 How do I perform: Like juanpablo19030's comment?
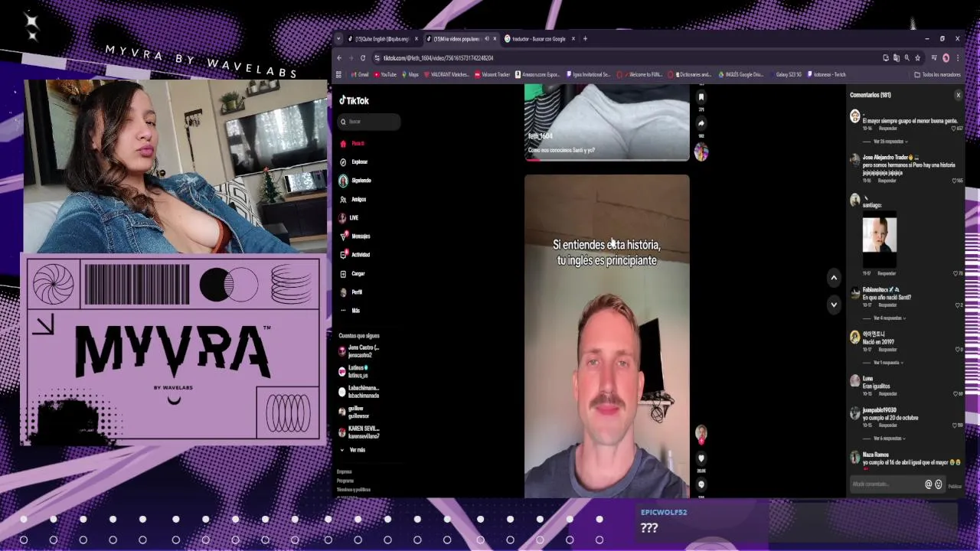tap(955, 425)
